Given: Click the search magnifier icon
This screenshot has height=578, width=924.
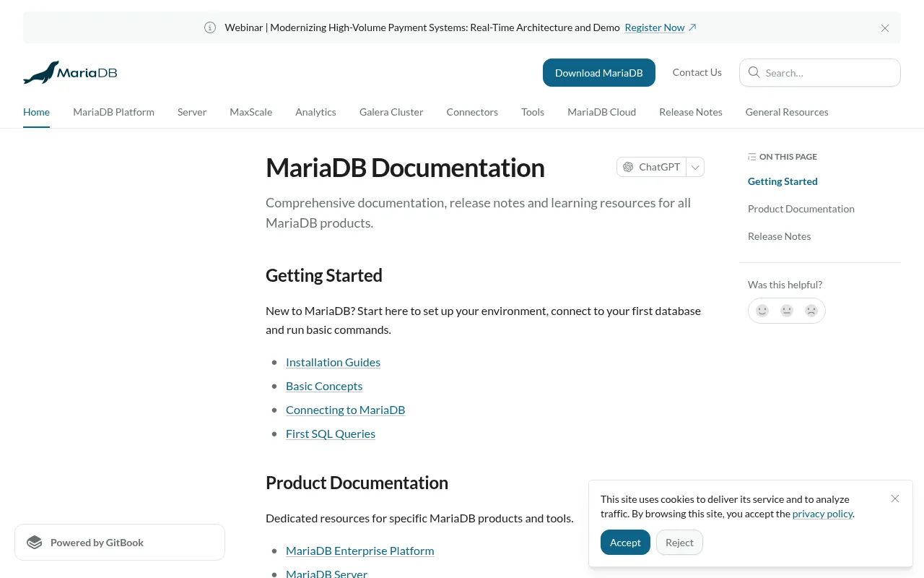Looking at the screenshot, I should pyautogui.click(x=754, y=72).
